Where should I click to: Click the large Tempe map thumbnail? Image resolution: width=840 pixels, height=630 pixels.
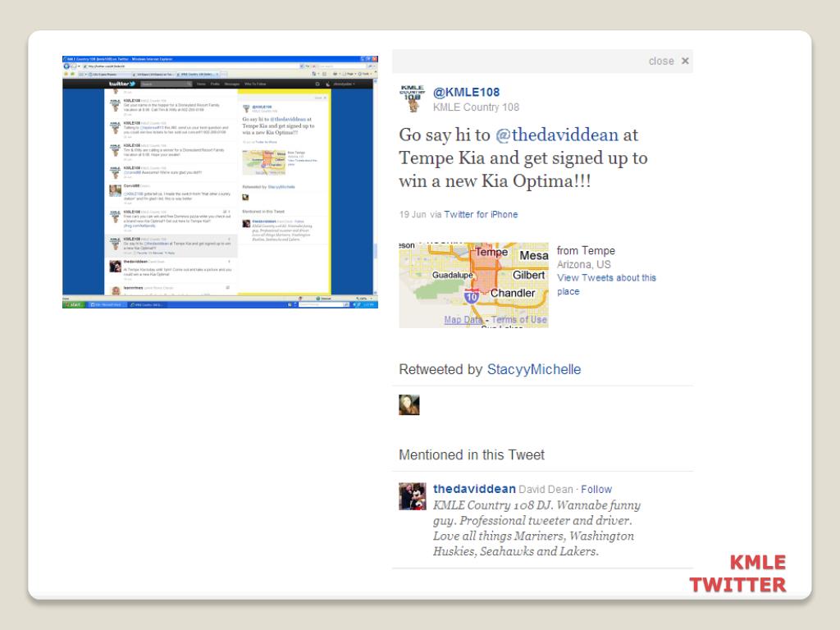(x=473, y=285)
